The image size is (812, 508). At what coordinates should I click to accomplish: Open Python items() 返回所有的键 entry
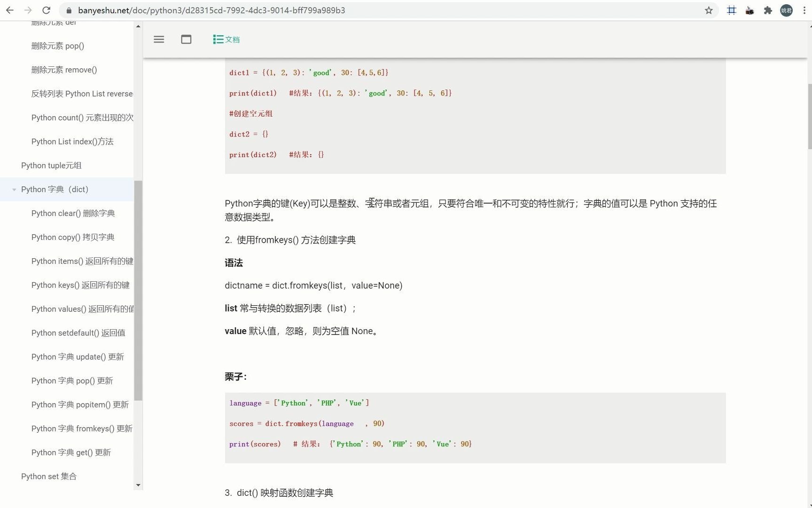[x=82, y=262]
